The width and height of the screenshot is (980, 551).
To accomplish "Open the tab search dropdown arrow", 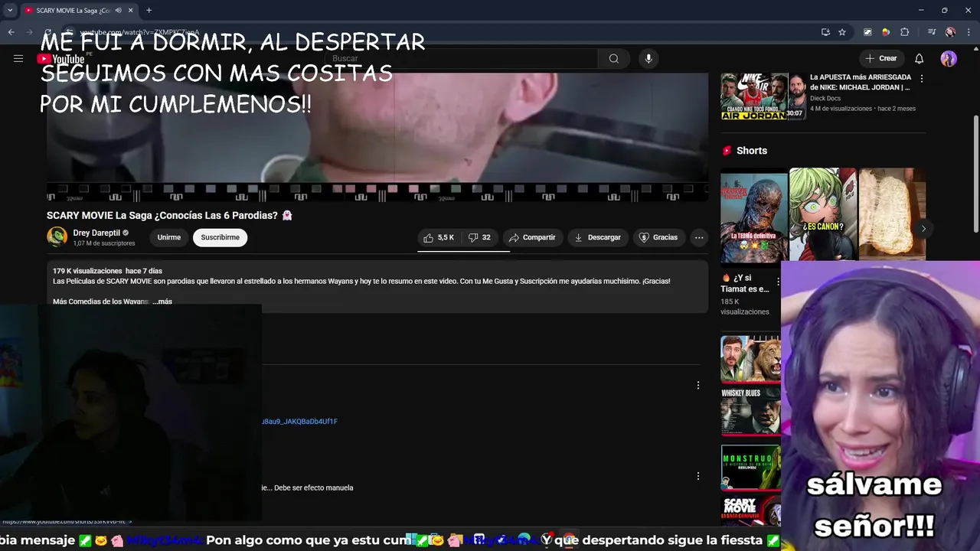I will [10, 11].
